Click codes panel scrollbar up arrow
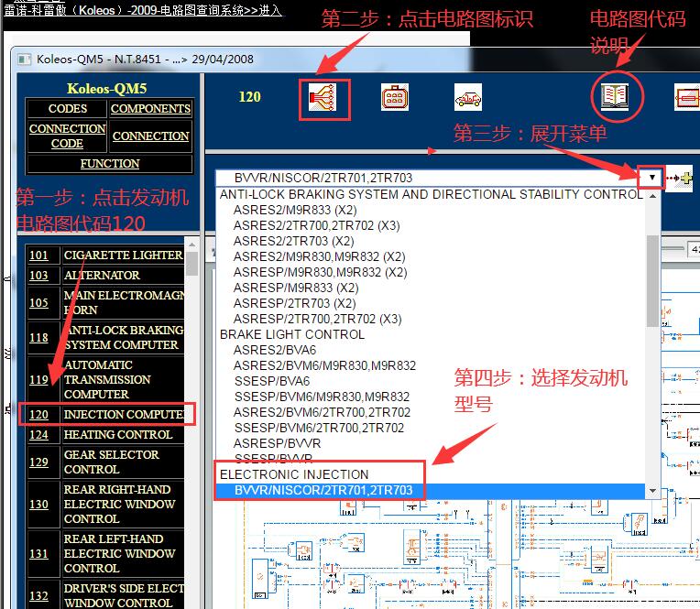 pos(192,245)
